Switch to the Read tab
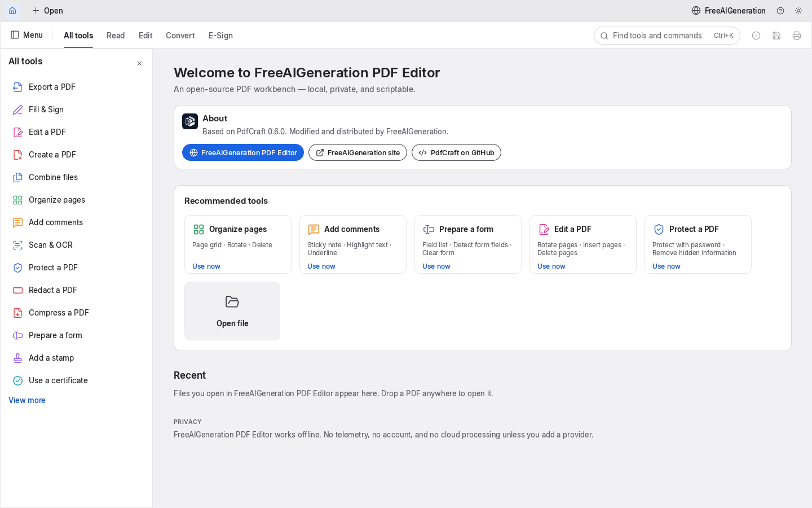The width and height of the screenshot is (812, 508). tap(116, 36)
